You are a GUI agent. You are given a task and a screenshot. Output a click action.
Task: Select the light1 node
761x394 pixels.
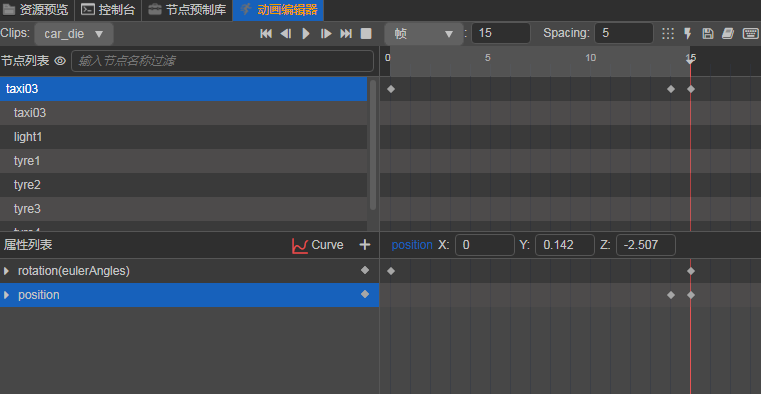[x=183, y=137]
